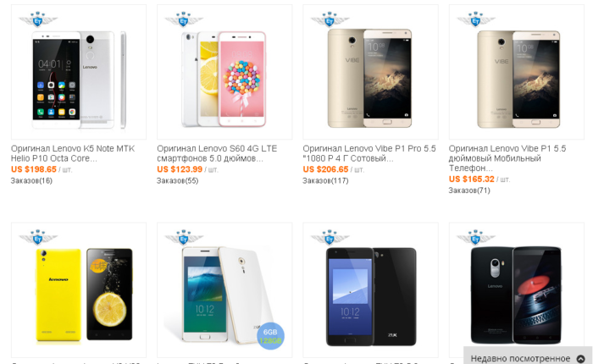Open Оригинал Lenovo S60 4G LTE link
The image size is (593, 364).
(217, 153)
